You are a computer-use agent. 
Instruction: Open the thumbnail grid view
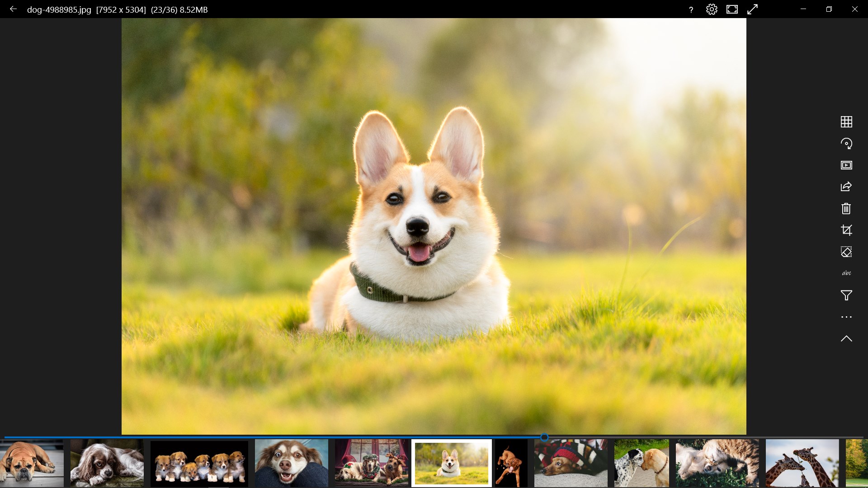(846, 122)
